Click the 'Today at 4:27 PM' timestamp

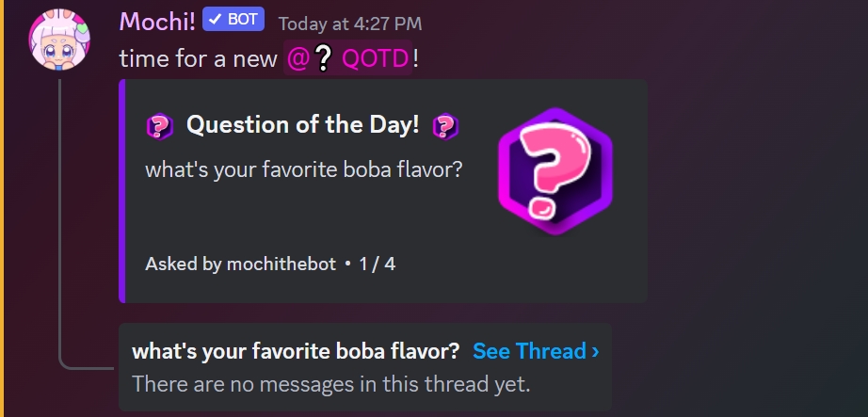[x=350, y=22]
